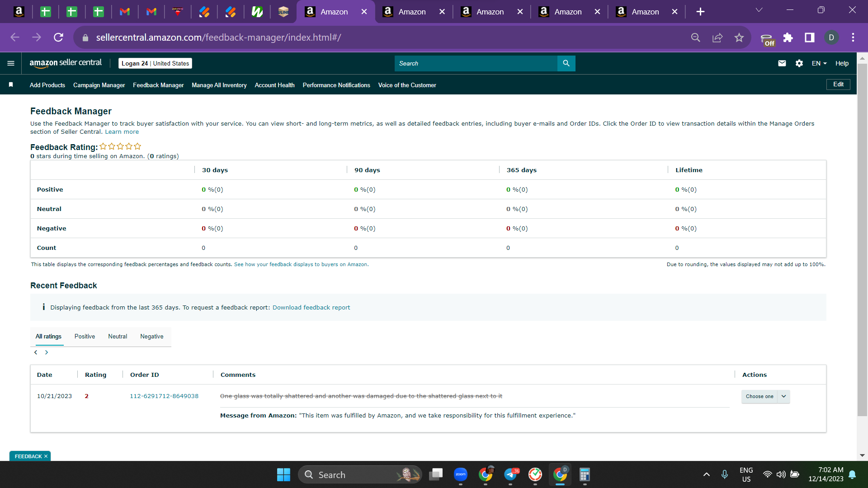Click the zoom magnifier icon in the address bar
Viewport: 868px width, 488px height.
(696, 38)
